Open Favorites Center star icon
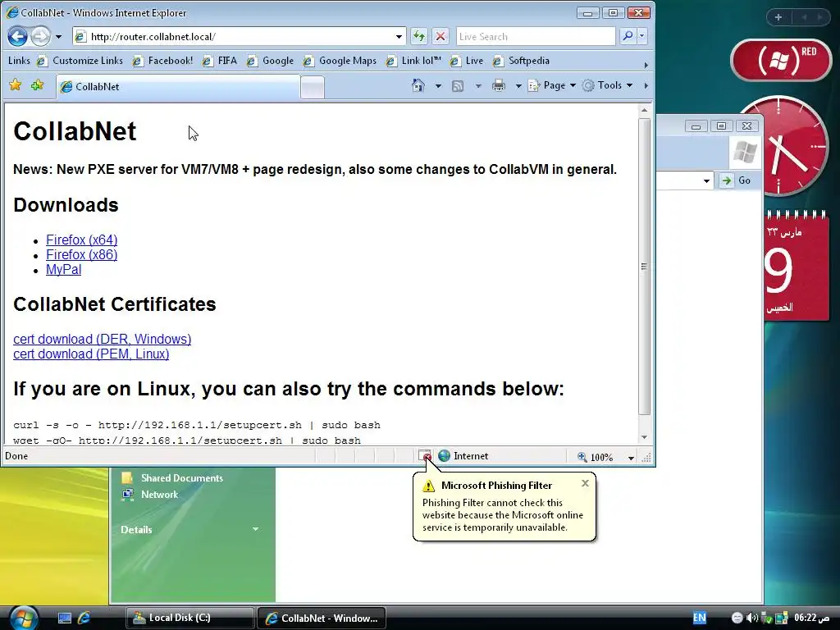The image size is (840, 630). (x=16, y=84)
